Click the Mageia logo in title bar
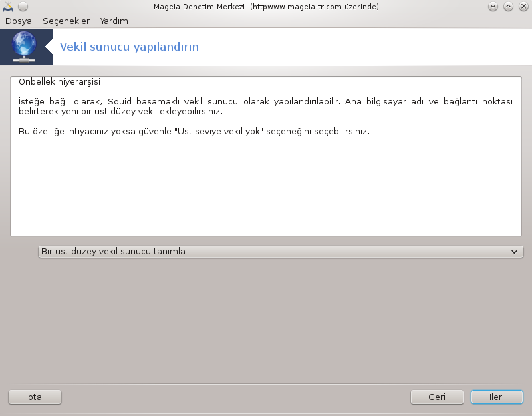This screenshot has height=416, width=532. coord(8,7)
